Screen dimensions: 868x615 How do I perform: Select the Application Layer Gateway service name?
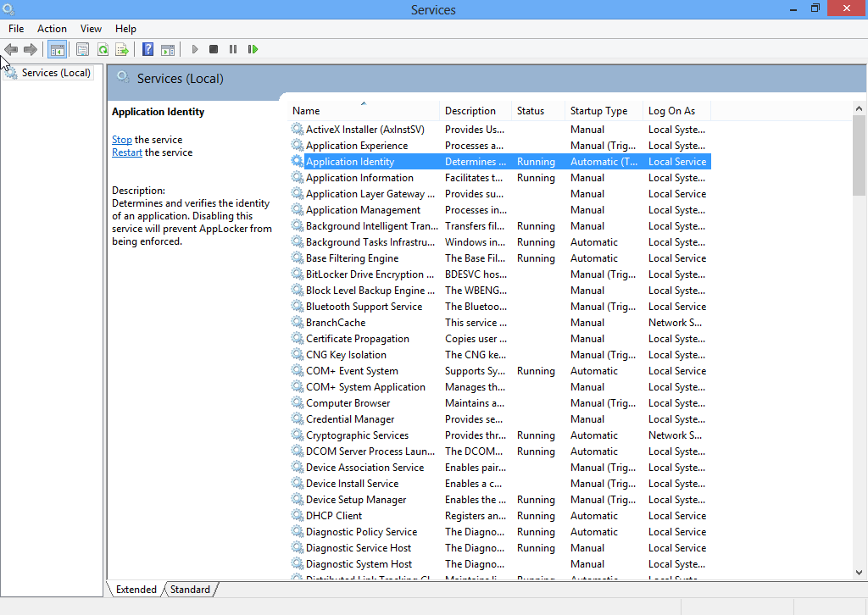point(370,194)
